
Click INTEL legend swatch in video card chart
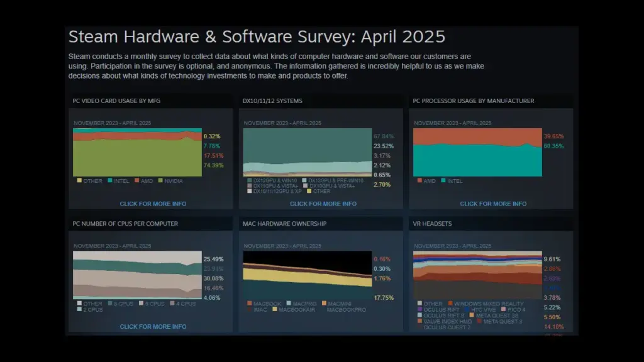click(x=110, y=180)
